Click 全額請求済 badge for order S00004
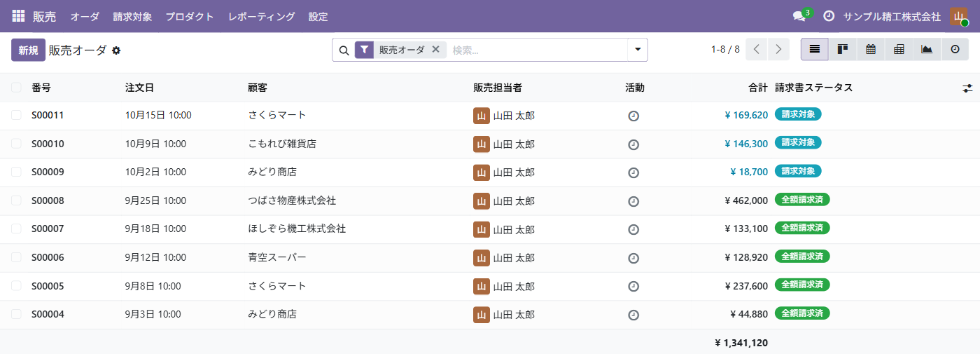The image size is (980, 354). click(x=802, y=313)
